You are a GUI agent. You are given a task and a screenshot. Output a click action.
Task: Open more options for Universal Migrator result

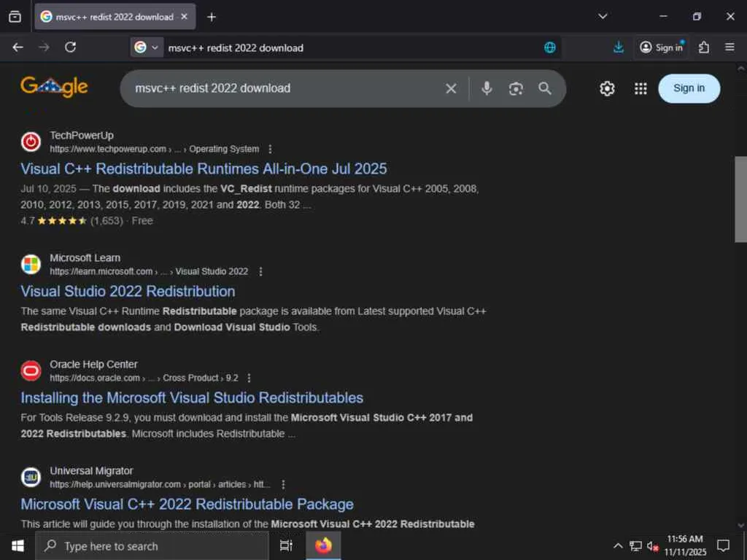283,485
